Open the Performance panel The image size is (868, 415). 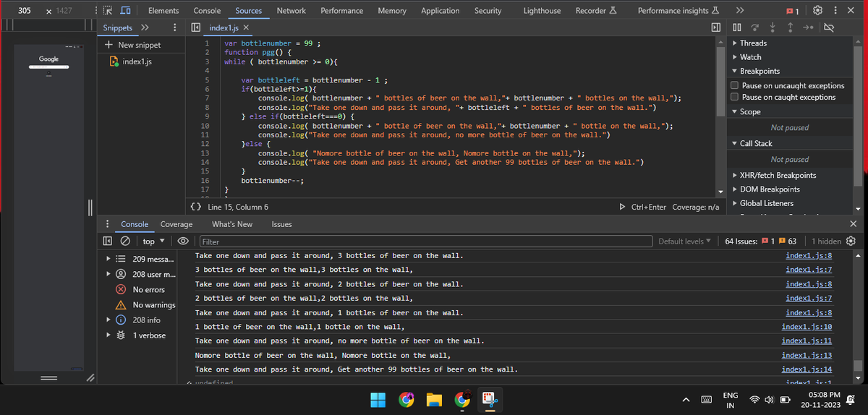click(x=342, y=11)
